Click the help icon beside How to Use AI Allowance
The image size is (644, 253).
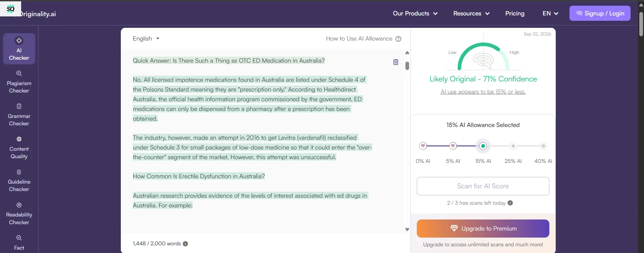click(x=398, y=39)
